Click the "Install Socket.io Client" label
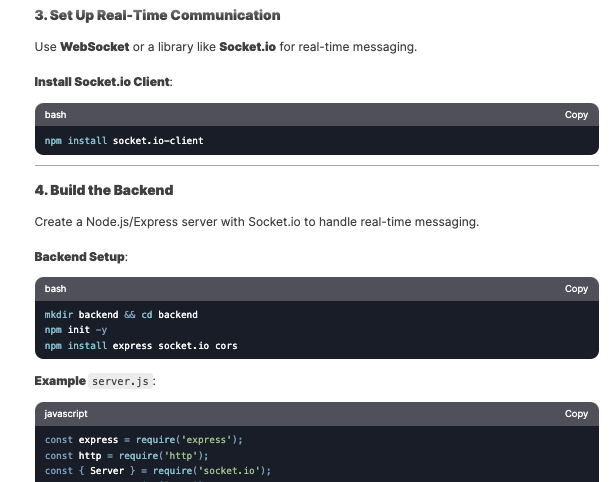 tap(102, 82)
